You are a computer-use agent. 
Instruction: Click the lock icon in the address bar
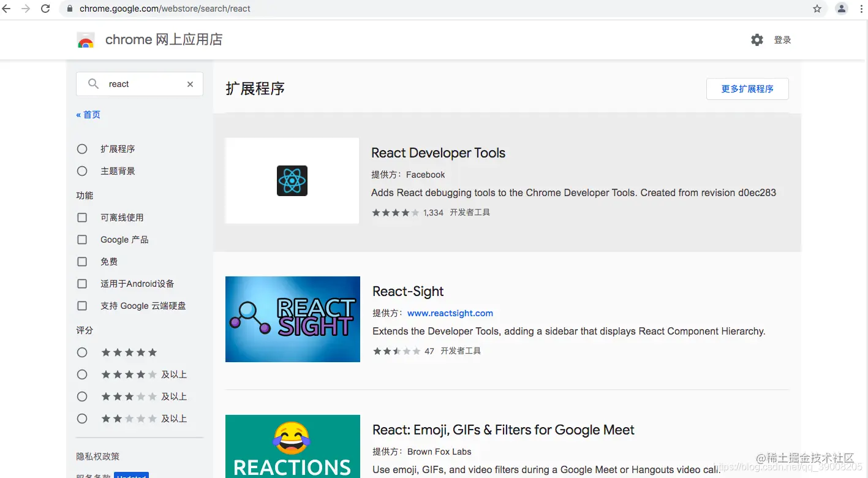point(69,9)
